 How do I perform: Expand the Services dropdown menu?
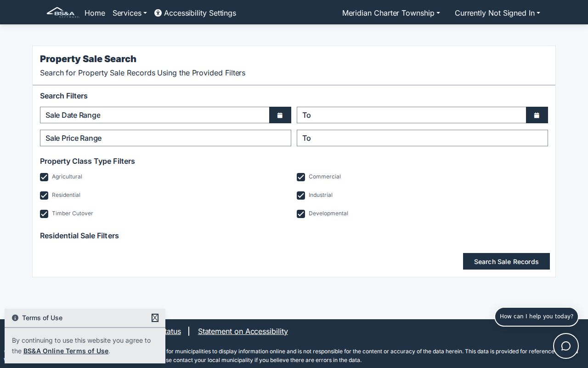click(130, 13)
